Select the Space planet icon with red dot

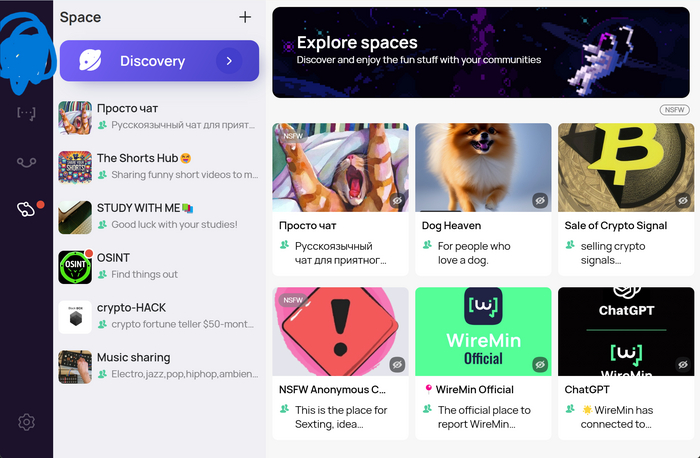pos(26,209)
